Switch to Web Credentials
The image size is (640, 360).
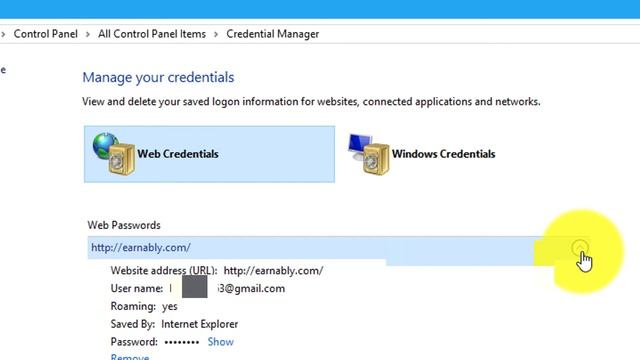point(209,154)
